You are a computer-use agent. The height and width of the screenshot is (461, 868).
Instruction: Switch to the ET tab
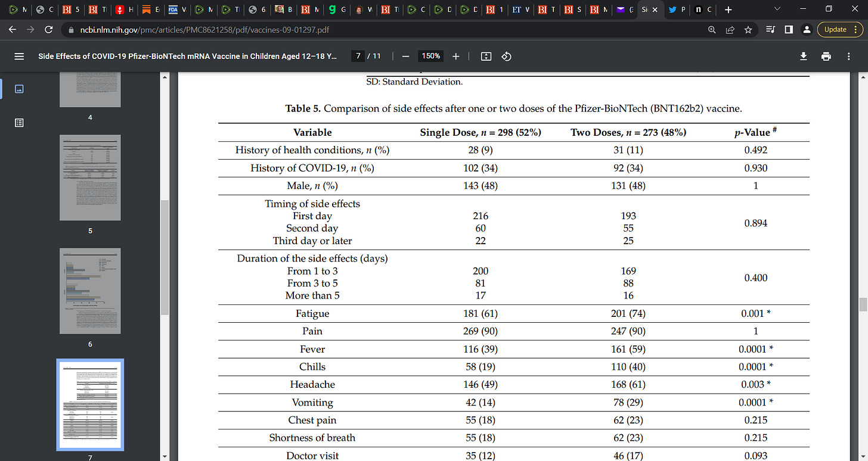point(522,10)
